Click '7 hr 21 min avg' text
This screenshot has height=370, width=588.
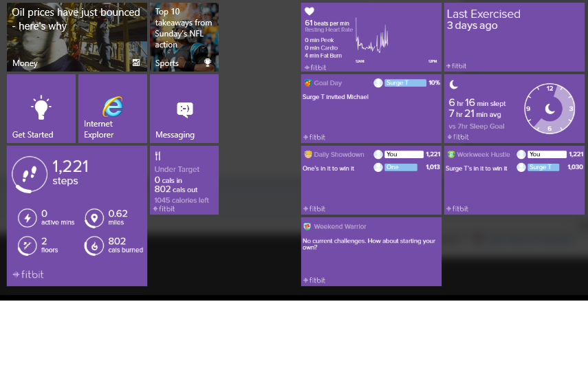(475, 113)
